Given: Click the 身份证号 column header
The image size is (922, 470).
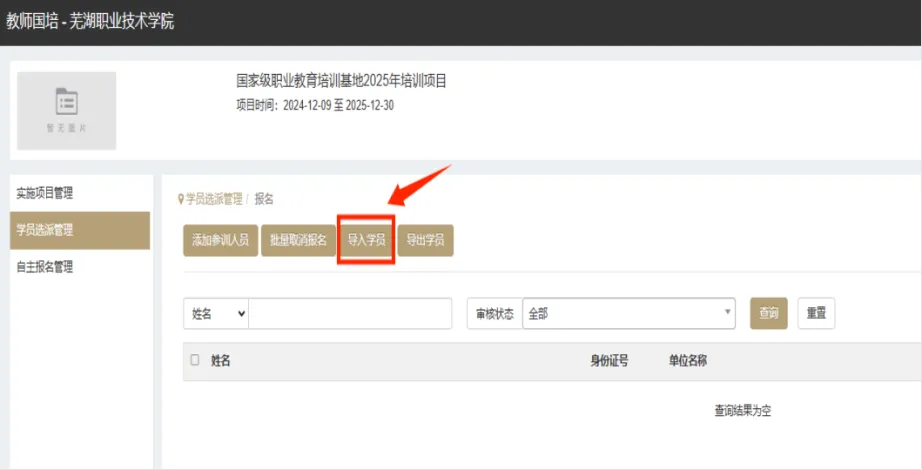Looking at the screenshot, I should 609,361.
